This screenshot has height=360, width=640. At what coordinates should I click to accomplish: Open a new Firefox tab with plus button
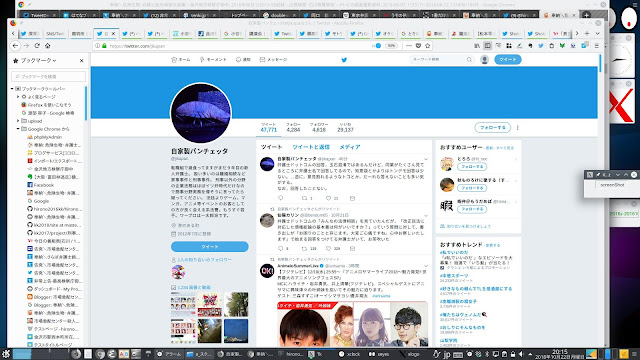[587, 33]
